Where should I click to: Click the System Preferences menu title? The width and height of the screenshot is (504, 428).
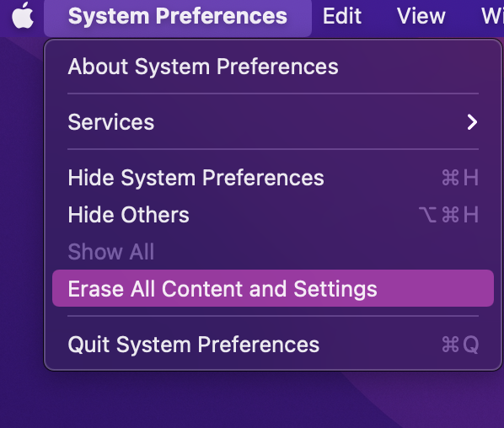(178, 16)
